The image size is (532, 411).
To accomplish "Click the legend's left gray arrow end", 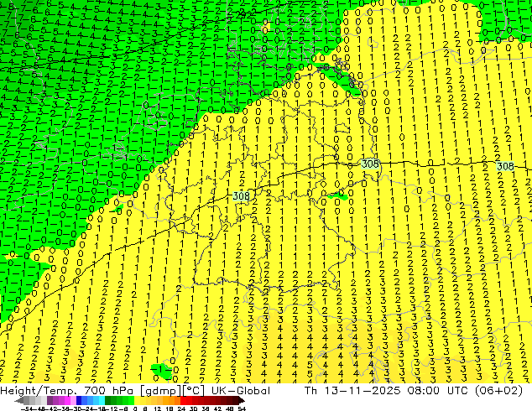I will (19, 401).
